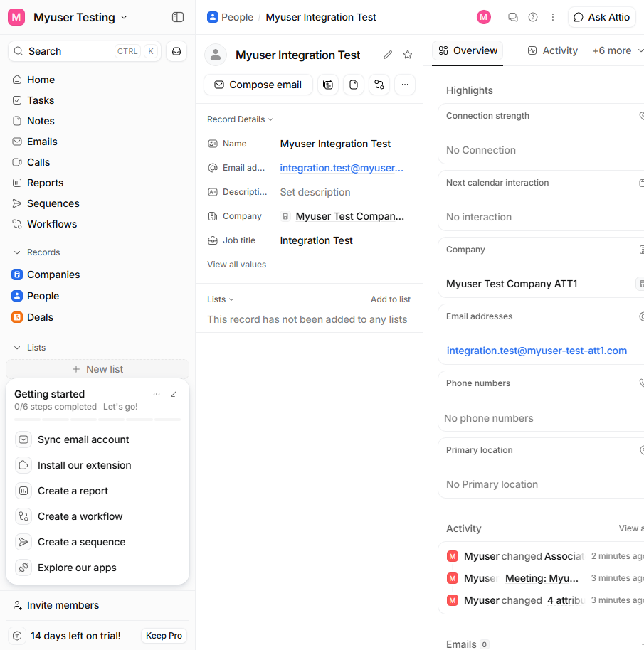Click the full email address in Highlights
The width and height of the screenshot is (644, 650).
tap(537, 351)
